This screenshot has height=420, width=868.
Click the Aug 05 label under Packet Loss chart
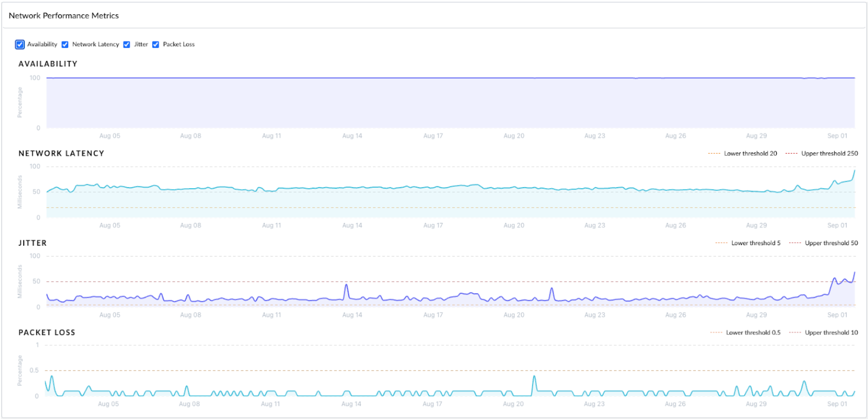[x=108, y=404]
